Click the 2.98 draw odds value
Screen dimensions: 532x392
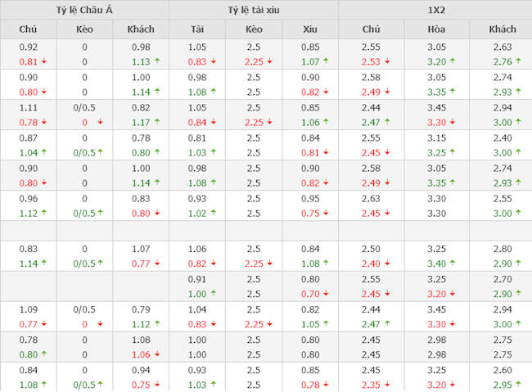coord(436,340)
